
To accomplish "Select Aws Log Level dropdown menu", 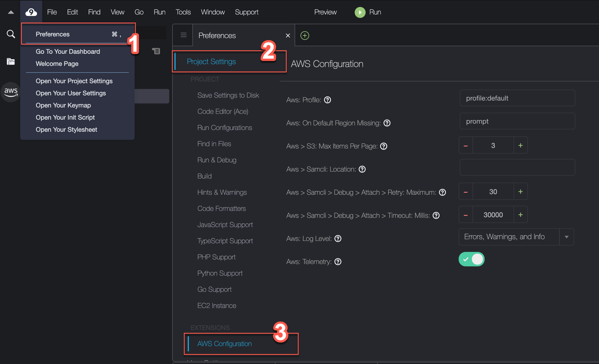I will (516, 237).
